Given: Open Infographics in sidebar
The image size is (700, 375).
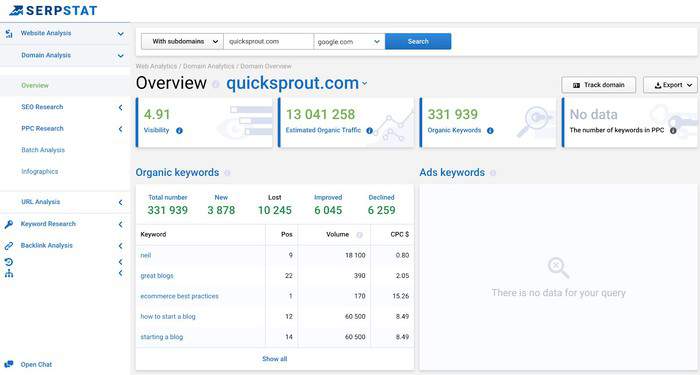Looking at the screenshot, I should point(39,171).
